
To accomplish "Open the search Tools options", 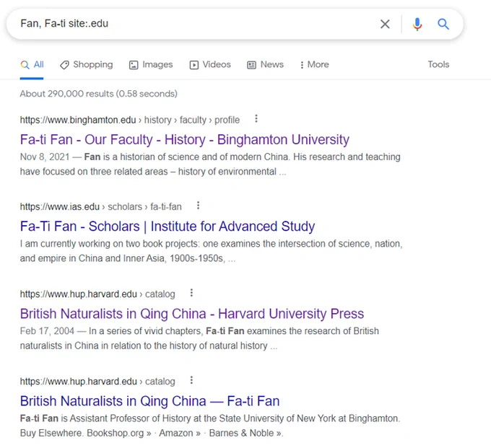I will (438, 64).
